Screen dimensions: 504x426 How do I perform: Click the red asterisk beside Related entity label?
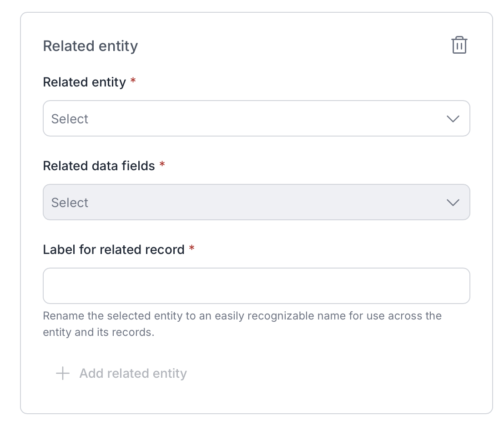[x=133, y=81]
